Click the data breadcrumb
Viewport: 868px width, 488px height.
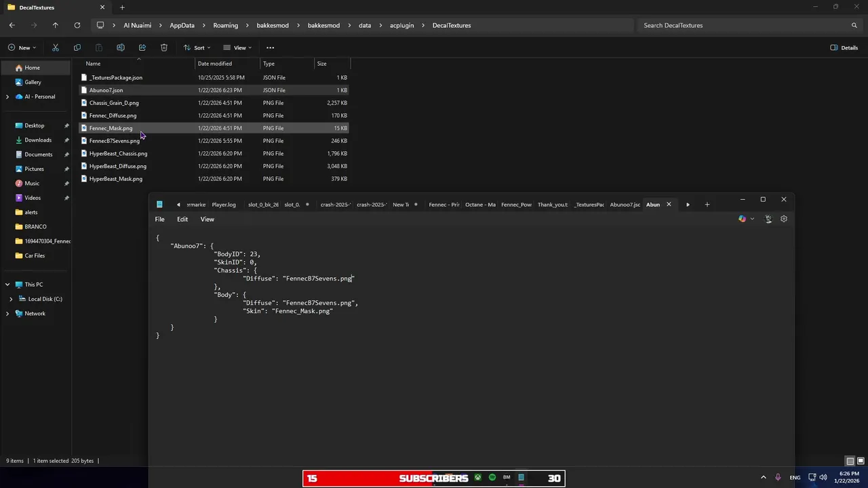[365, 25]
